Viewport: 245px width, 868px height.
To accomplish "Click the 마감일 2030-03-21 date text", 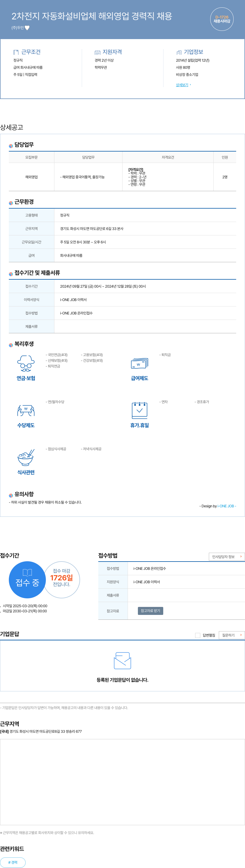I will click(x=25, y=611).
